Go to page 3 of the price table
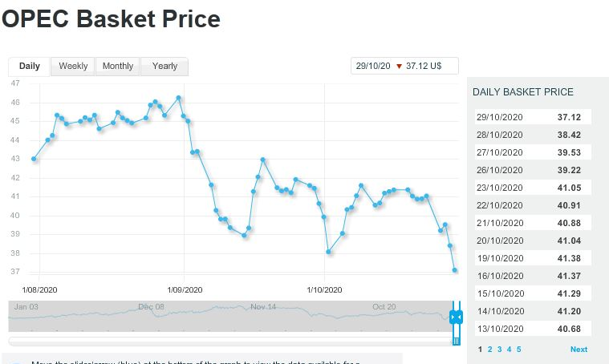Viewport: 609px width, 364px height. 499,350
